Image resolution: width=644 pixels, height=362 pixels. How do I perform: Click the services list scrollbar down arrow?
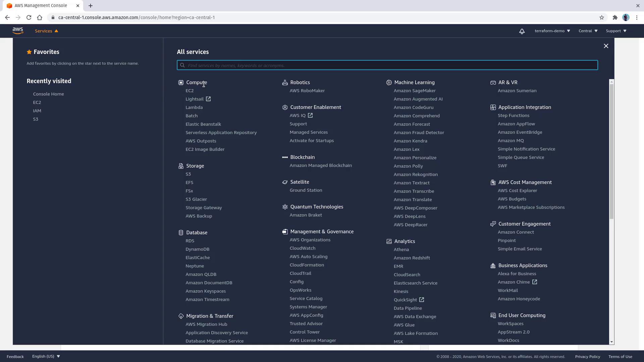pos(611,342)
